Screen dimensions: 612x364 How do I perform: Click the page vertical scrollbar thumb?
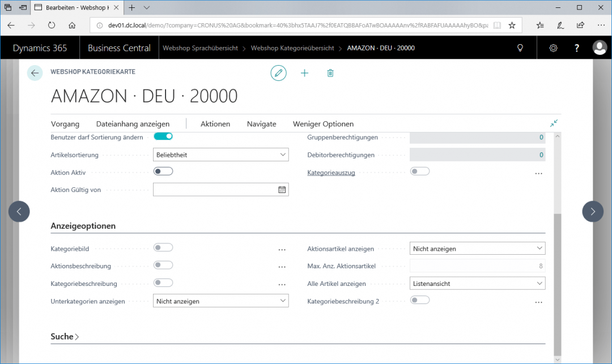click(x=558, y=285)
